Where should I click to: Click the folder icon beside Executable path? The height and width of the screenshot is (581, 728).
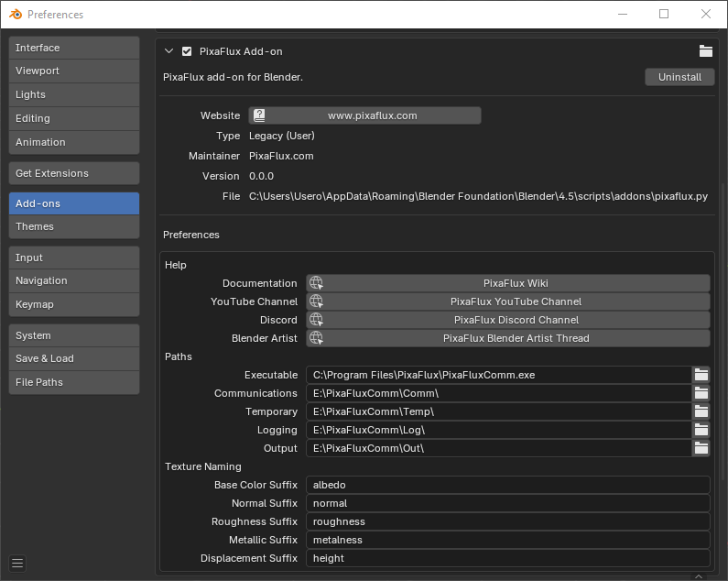click(701, 375)
